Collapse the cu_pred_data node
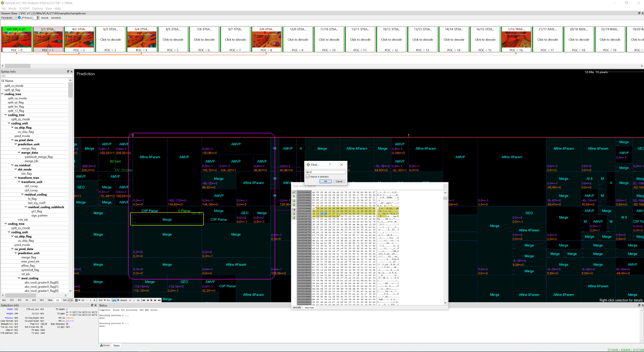Viewport: 644px width, 352px height. [x=12, y=140]
